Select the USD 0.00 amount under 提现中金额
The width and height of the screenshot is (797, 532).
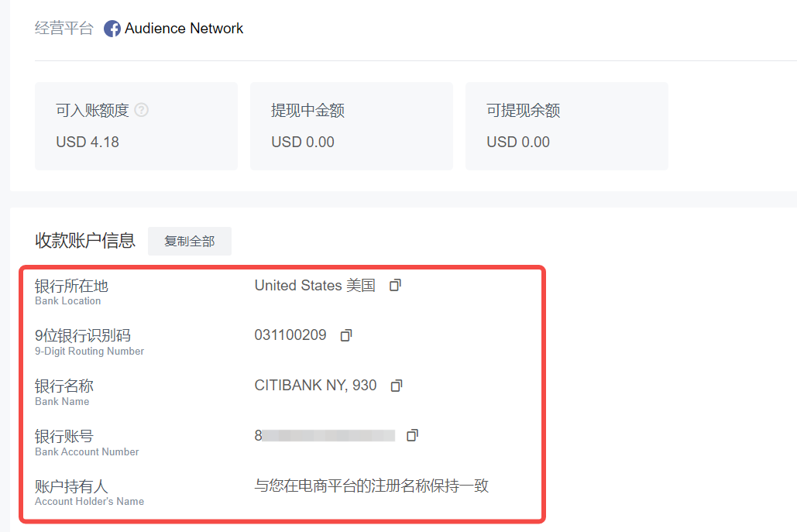click(x=303, y=142)
